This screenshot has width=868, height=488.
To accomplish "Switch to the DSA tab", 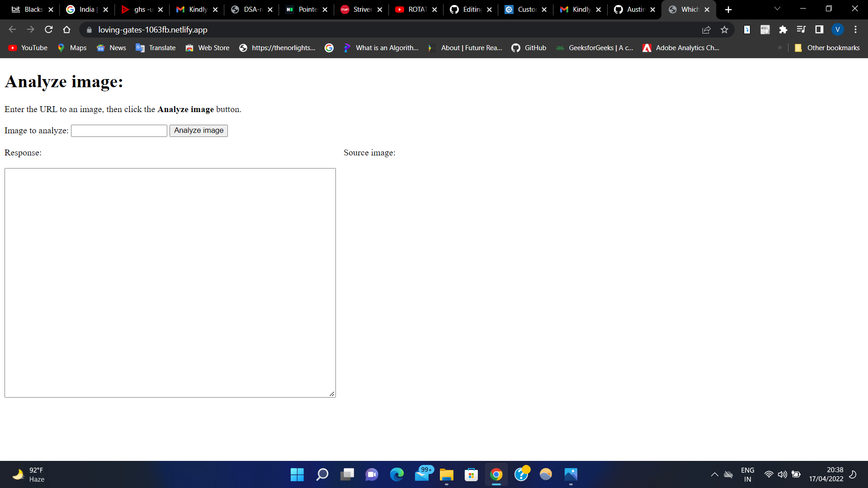I will 252,9.
